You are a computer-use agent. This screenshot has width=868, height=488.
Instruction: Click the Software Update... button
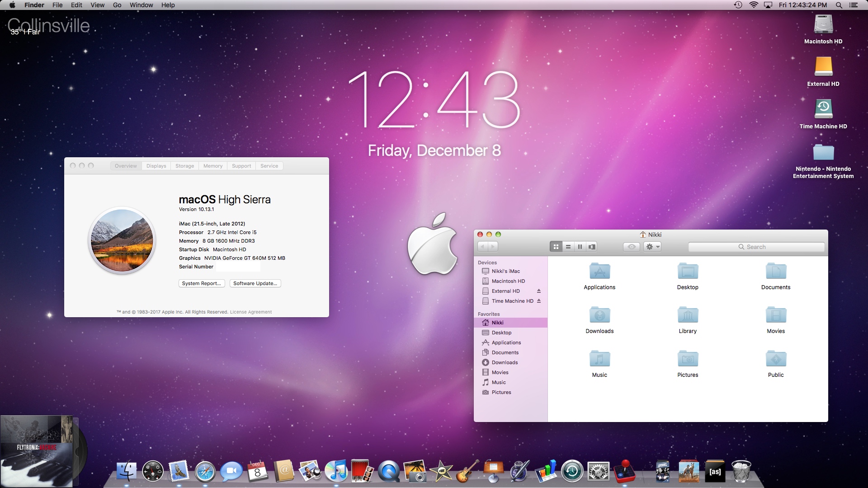[255, 283]
